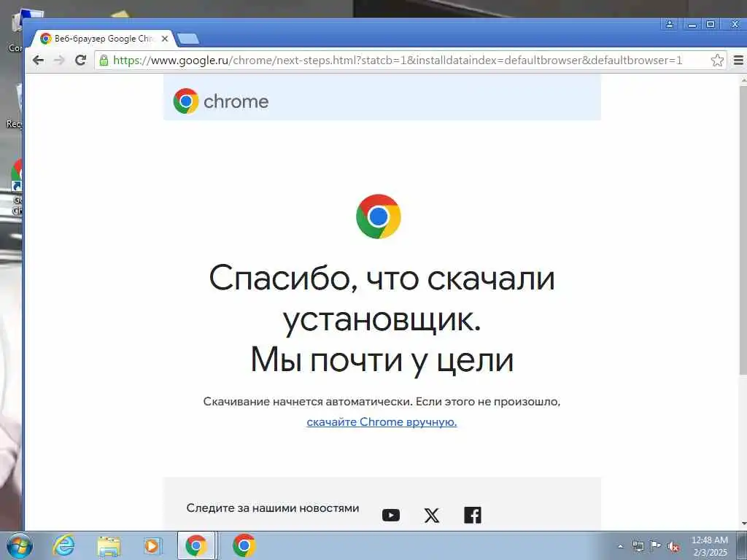Go back using the browser back arrow

[x=38, y=60]
